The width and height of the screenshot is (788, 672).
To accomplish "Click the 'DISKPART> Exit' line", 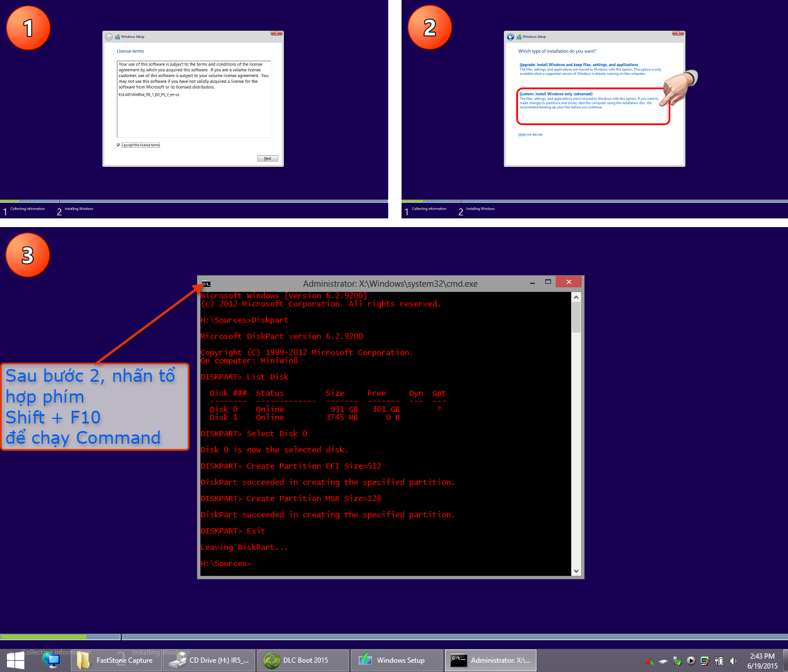I will click(x=233, y=531).
